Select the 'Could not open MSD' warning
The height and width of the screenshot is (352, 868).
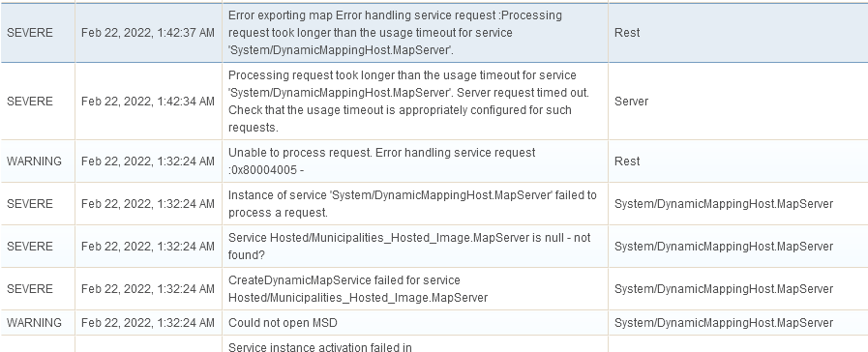434,323
